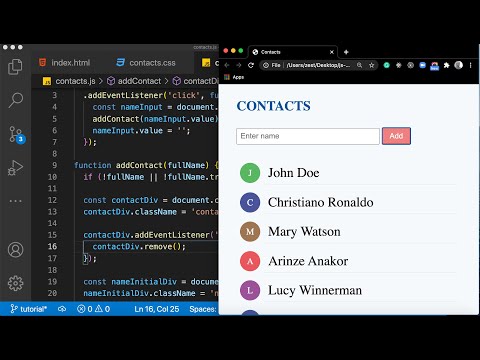Show additional views ellipsis in activity bar
This screenshot has height=360, width=480.
15,201
